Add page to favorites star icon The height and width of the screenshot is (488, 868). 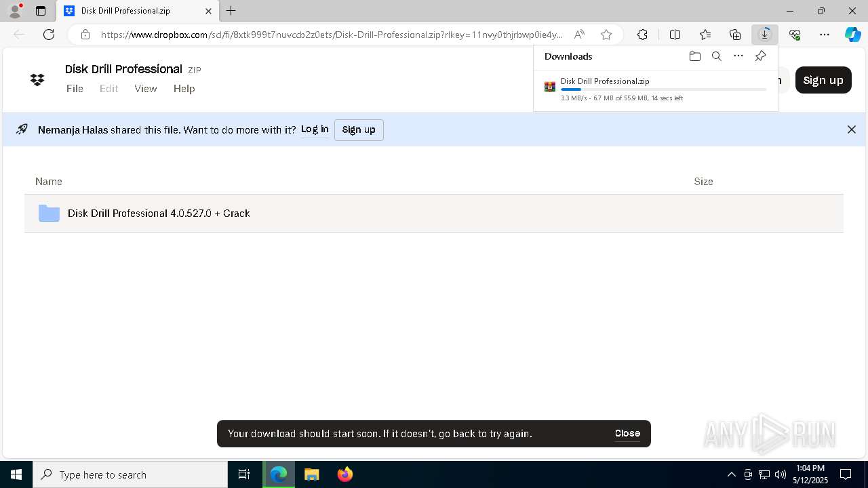[606, 35]
